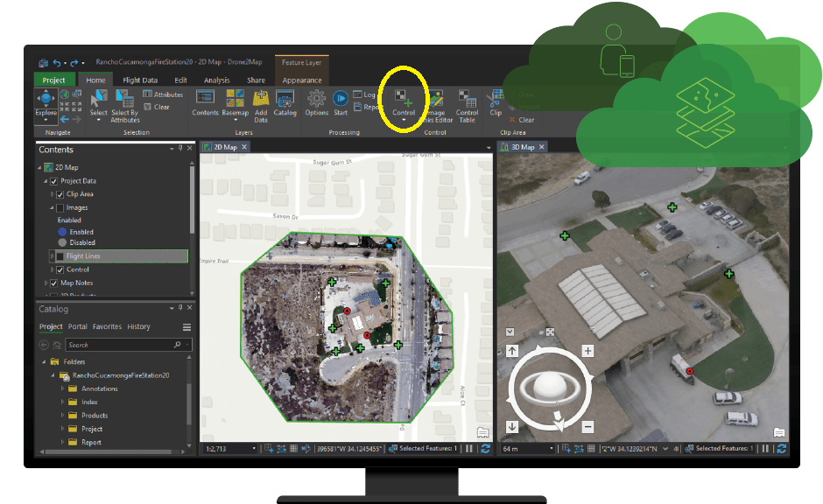This screenshot has height=504, width=823.
Task: Open the 3D map 64 m scale dropdown
Action: (x=551, y=449)
